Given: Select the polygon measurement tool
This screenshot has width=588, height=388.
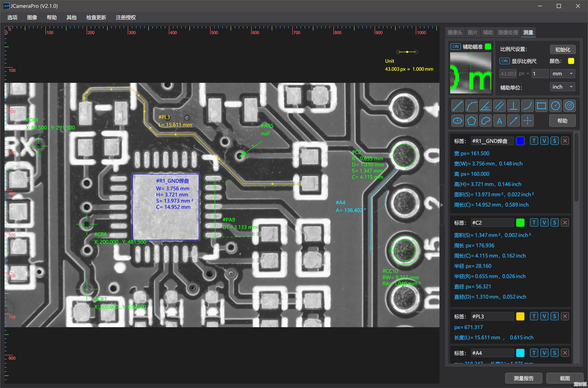Looking at the screenshot, I should (x=471, y=121).
